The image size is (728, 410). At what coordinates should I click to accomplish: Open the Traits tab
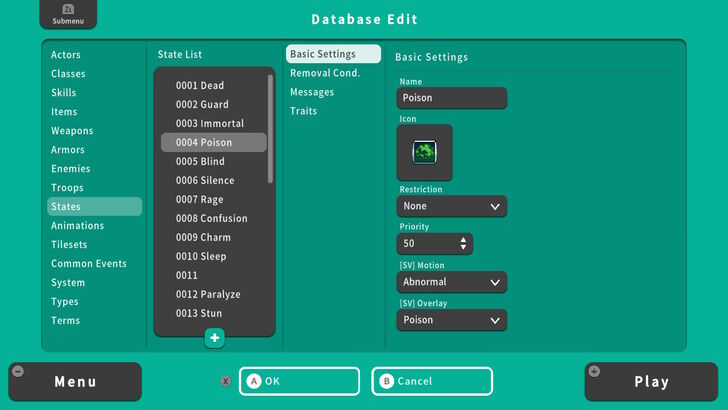pyautogui.click(x=304, y=111)
